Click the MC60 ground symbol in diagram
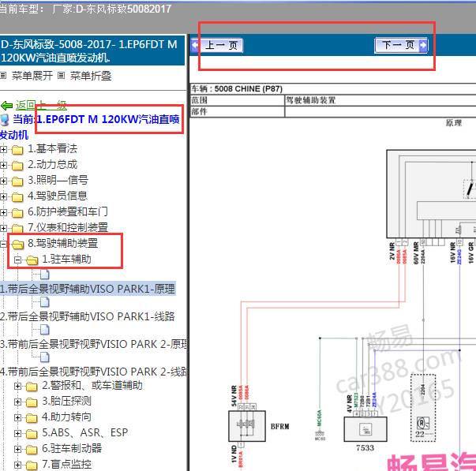The width and height of the screenshot is (476, 471). [x=320, y=435]
